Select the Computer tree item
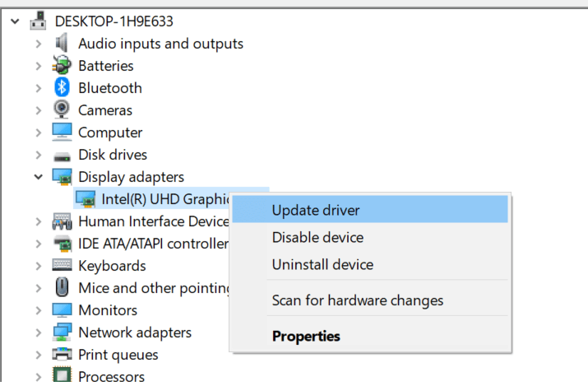 point(110,133)
